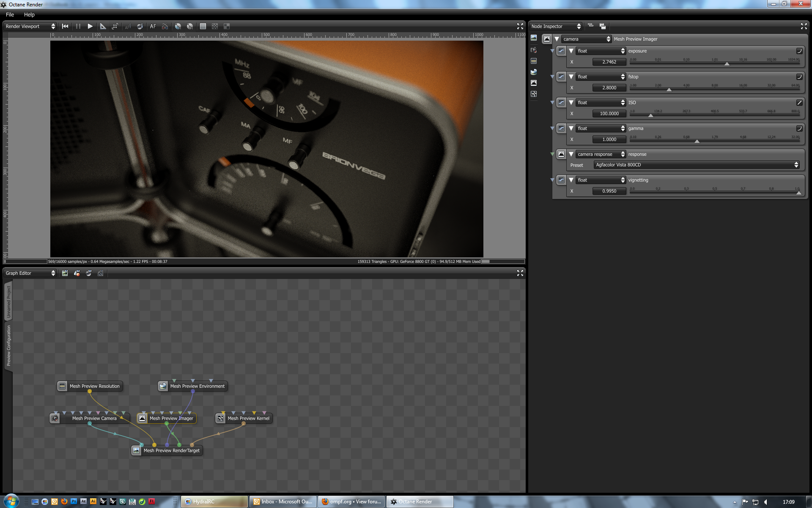Switch to the Preview Configuration tab
Image resolution: width=812 pixels, height=508 pixels.
pyautogui.click(x=8, y=345)
